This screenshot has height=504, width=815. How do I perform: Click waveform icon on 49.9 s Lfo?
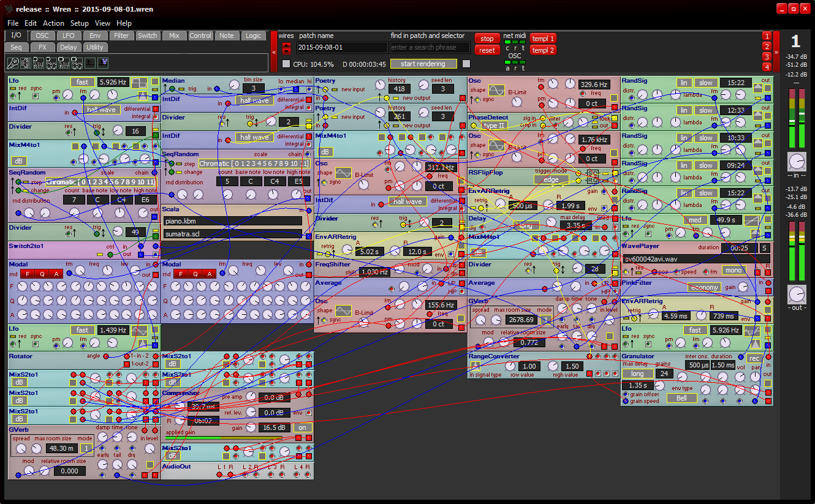pos(752,220)
